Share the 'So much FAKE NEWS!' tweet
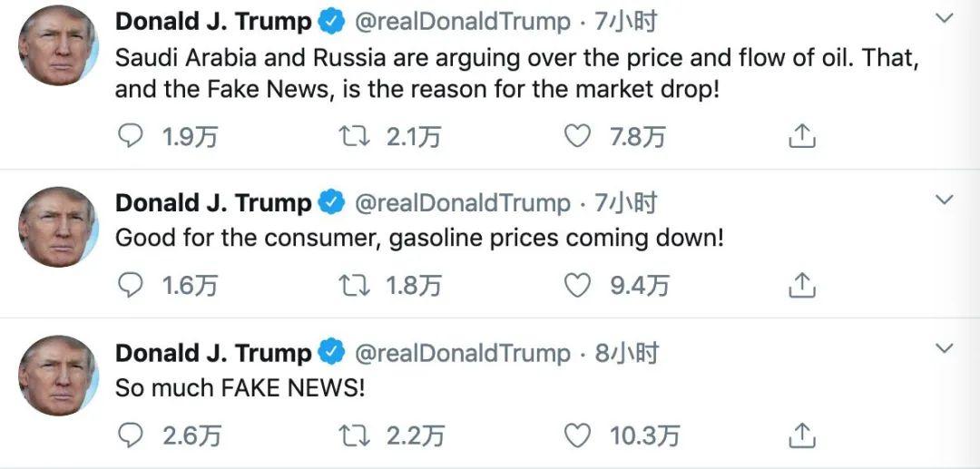980x469 pixels. pos(802,436)
